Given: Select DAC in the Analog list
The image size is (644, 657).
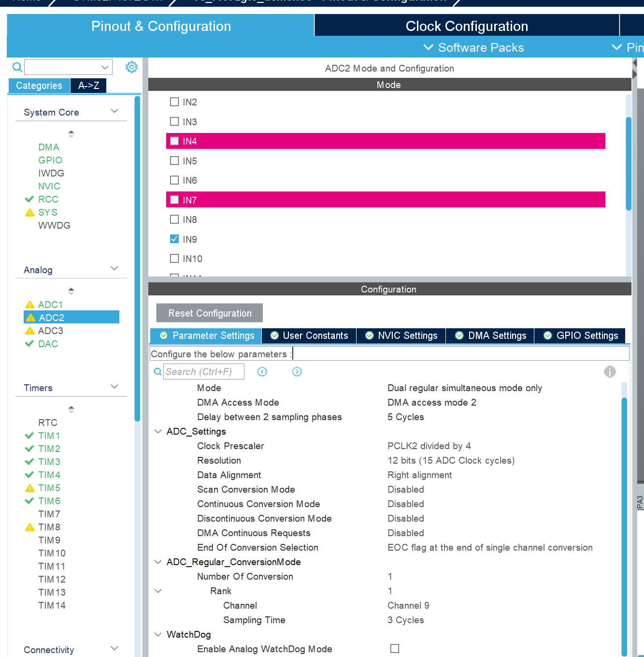Looking at the screenshot, I should click(x=48, y=344).
